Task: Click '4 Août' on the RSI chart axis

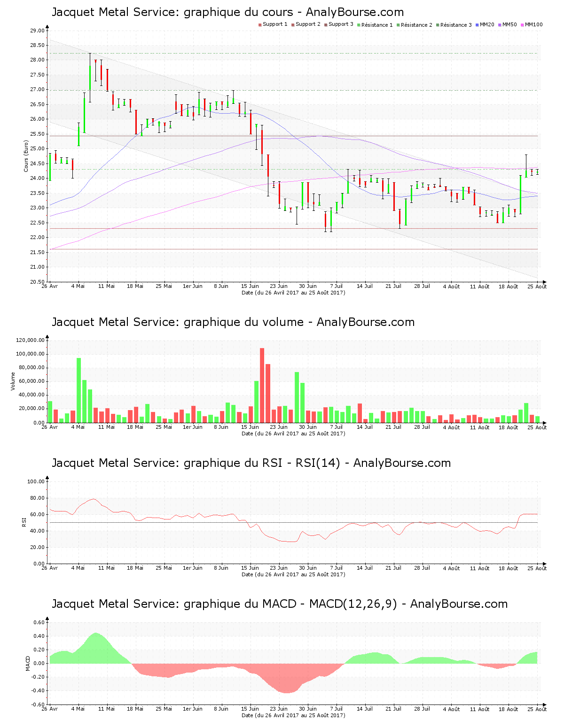Action: click(451, 568)
